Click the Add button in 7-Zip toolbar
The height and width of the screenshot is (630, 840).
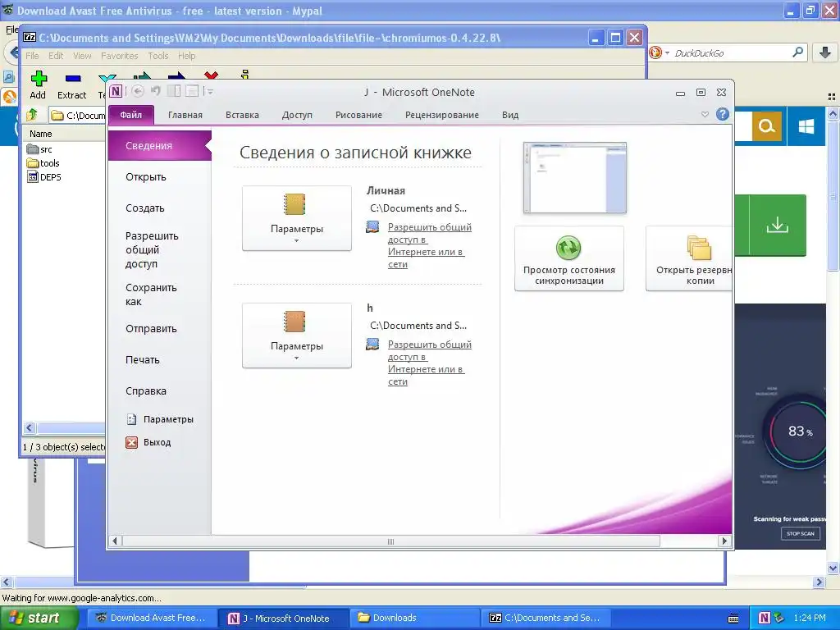(x=38, y=84)
